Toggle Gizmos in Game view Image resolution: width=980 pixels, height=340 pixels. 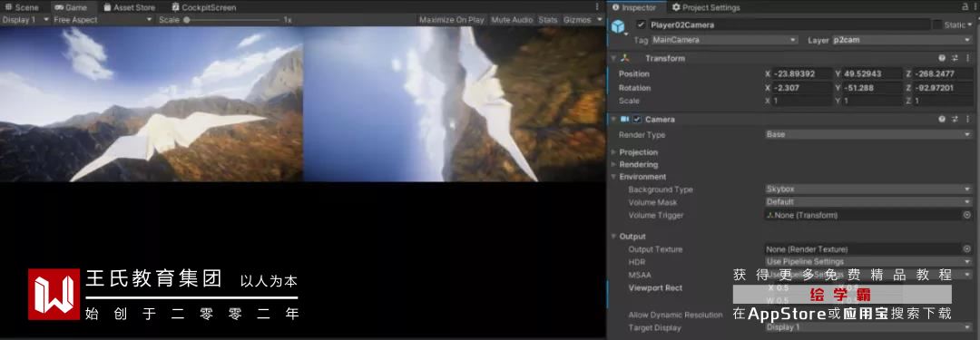(576, 20)
